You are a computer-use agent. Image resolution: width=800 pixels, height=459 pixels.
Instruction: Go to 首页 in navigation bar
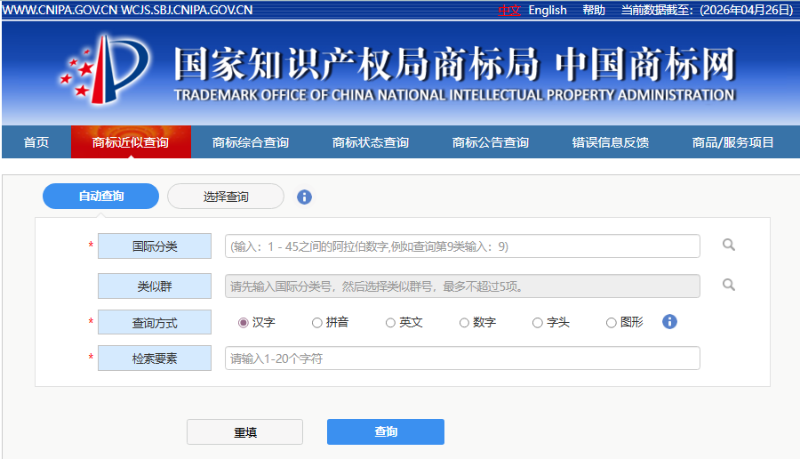(x=36, y=142)
